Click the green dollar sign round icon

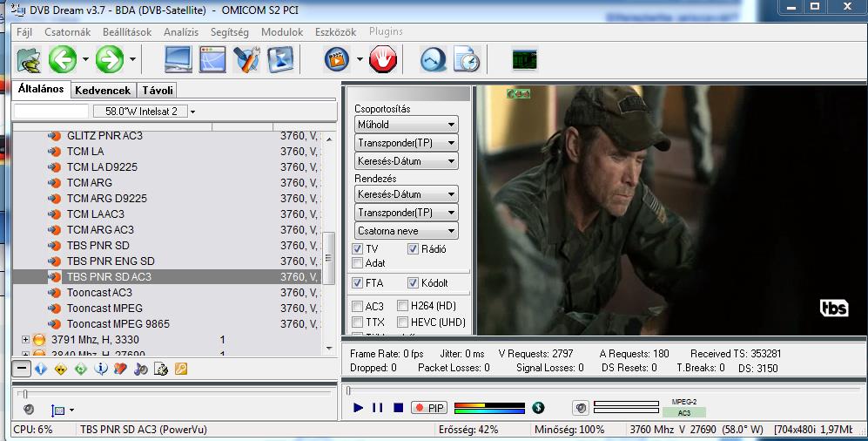tap(538, 408)
